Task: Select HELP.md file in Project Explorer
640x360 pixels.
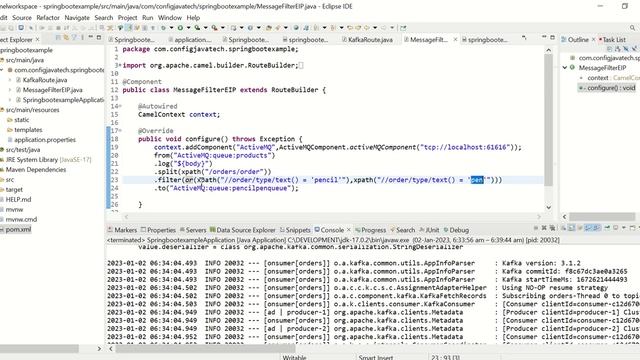Action: (x=18, y=200)
